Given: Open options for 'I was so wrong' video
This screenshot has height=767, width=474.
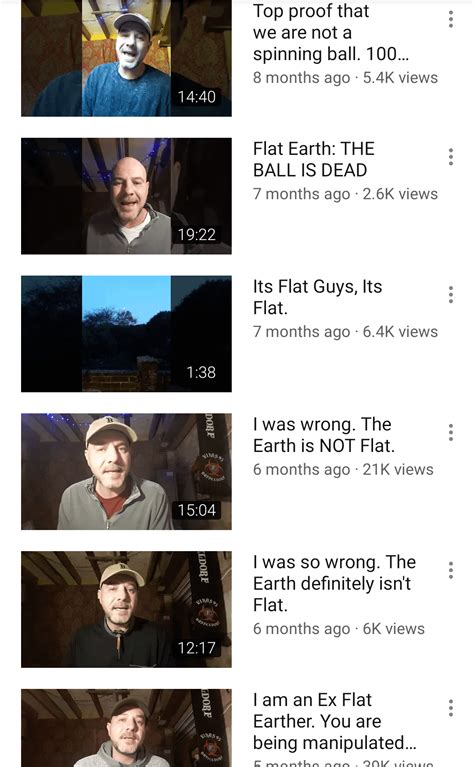Looking at the screenshot, I should tap(451, 570).
